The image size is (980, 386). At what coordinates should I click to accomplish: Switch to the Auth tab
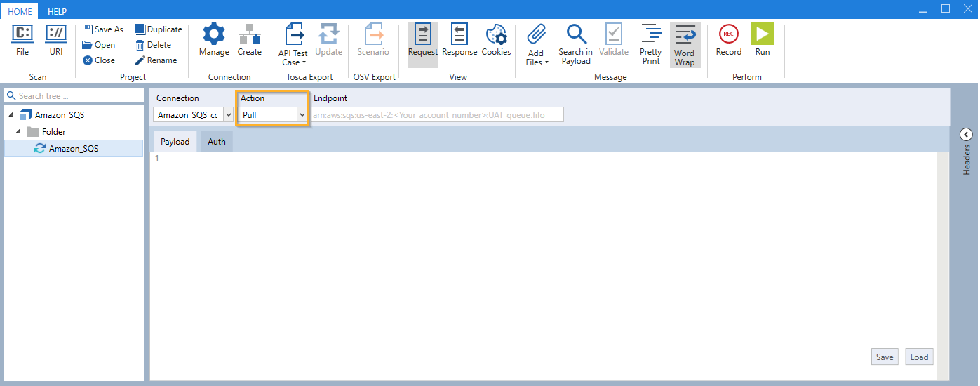(x=217, y=142)
